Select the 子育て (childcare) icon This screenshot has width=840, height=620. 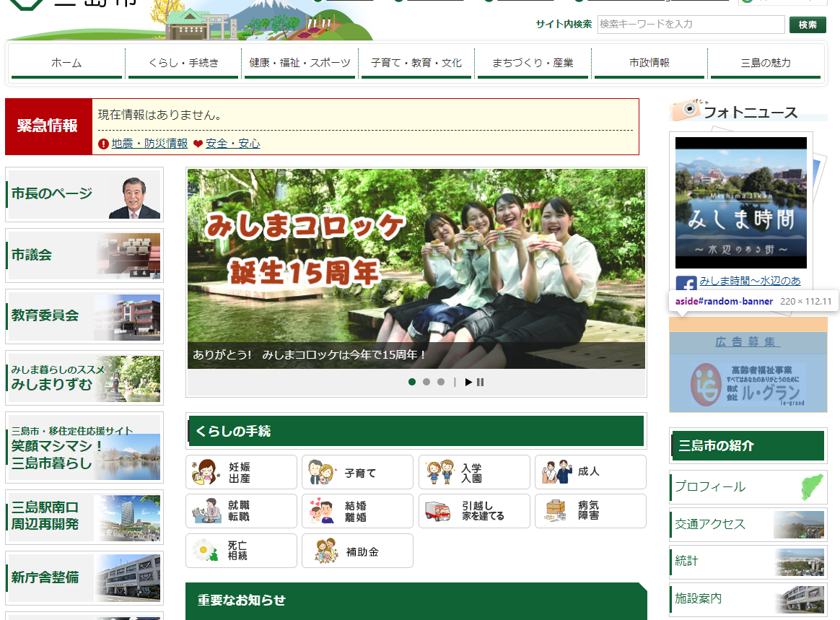point(357,472)
